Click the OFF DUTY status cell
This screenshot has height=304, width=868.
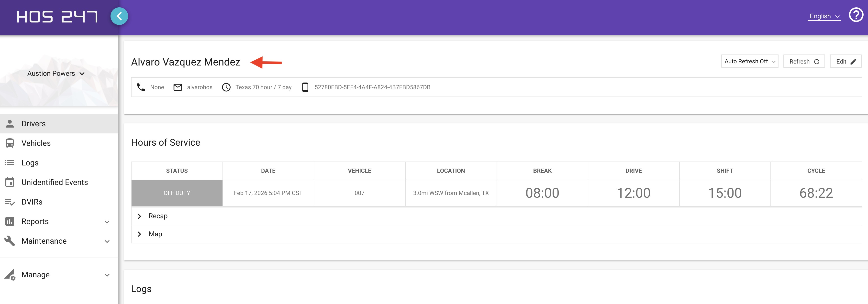pyautogui.click(x=177, y=193)
